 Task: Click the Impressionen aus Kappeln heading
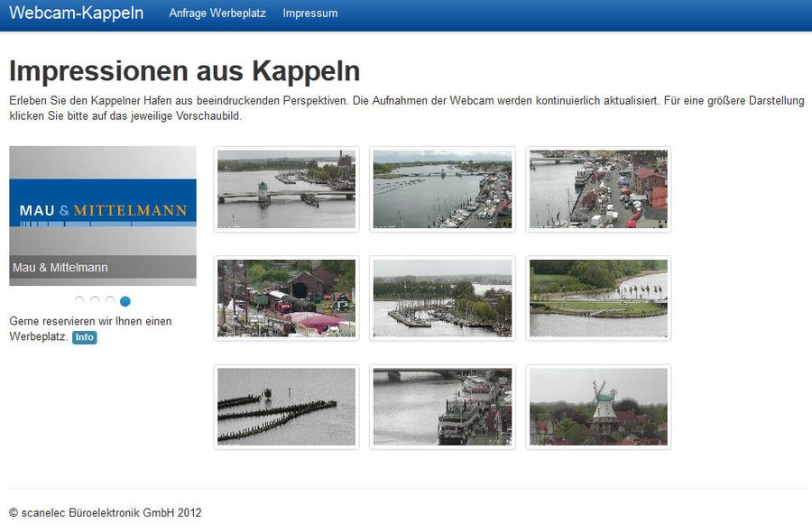point(184,71)
